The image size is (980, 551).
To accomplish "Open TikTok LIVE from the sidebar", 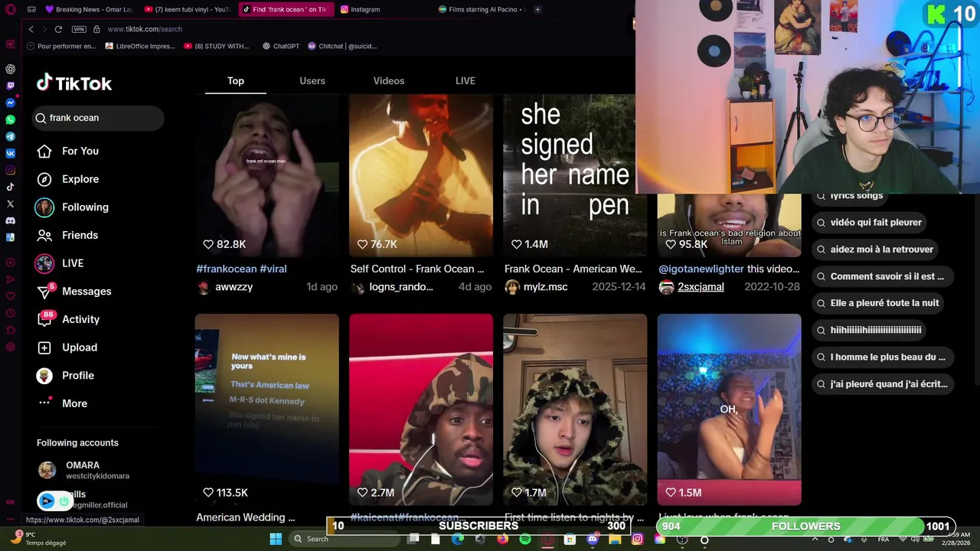I will 60,263.
